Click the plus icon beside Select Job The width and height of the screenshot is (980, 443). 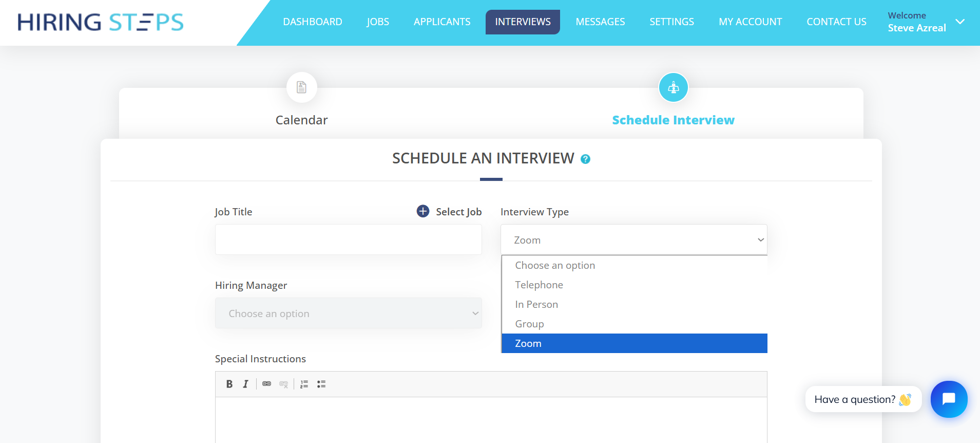(423, 211)
